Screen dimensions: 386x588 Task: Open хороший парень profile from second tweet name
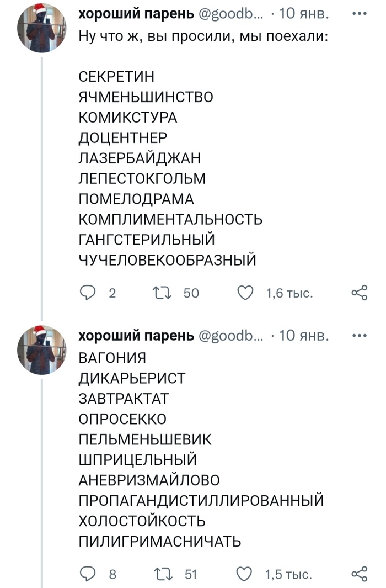pyautogui.click(x=136, y=336)
